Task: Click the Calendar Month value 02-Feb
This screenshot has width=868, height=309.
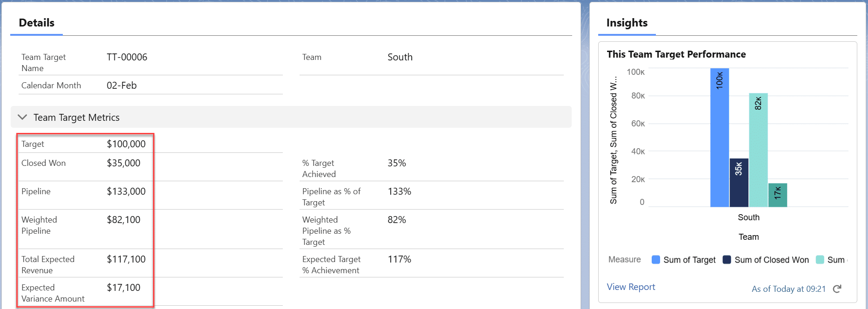Action: click(122, 85)
